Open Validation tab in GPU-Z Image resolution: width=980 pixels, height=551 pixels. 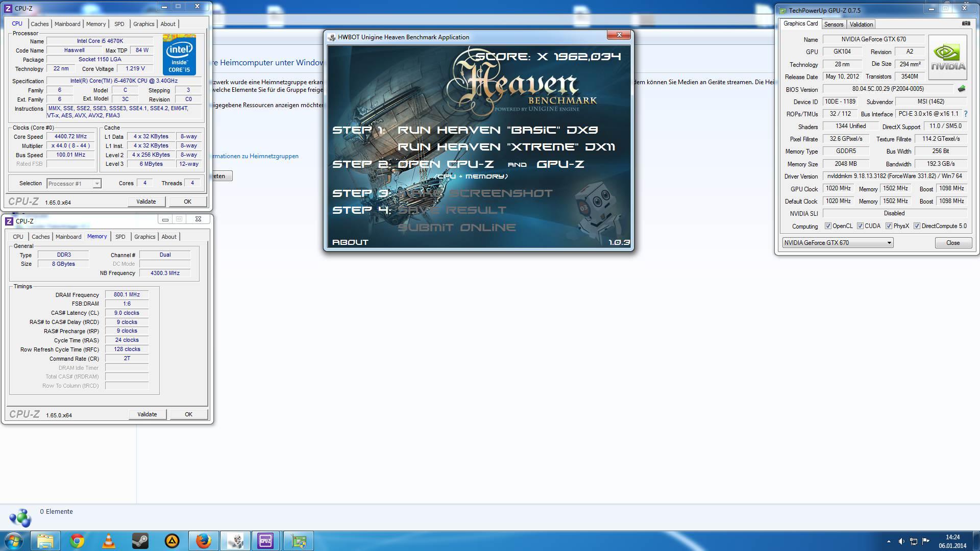(861, 24)
